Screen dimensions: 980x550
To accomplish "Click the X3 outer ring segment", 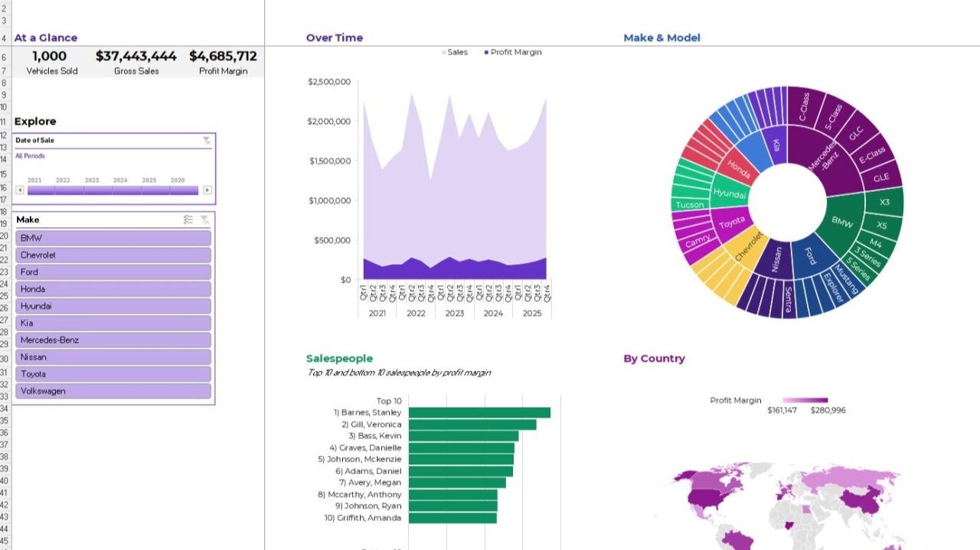I will point(884,203).
